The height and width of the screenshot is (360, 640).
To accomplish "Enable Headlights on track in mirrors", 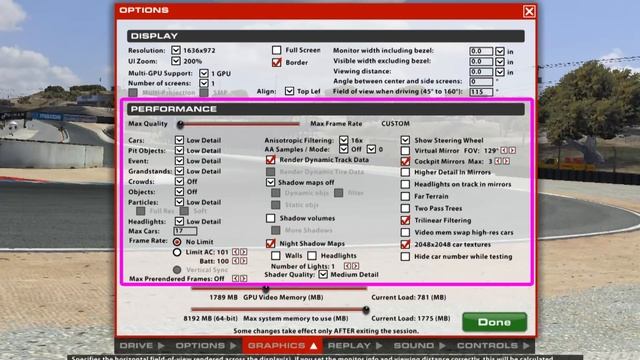I will click(x=405, y=184).
